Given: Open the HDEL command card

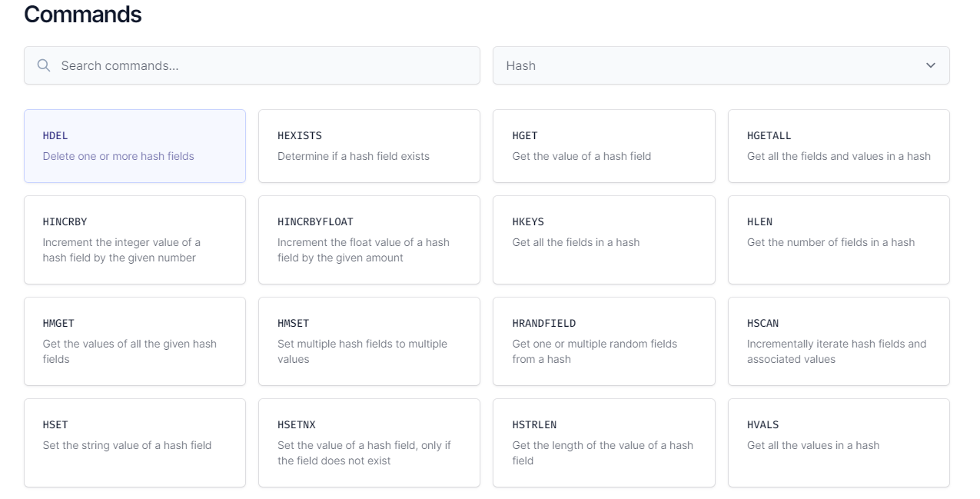Looking at the screenshot, I should 135,146.
